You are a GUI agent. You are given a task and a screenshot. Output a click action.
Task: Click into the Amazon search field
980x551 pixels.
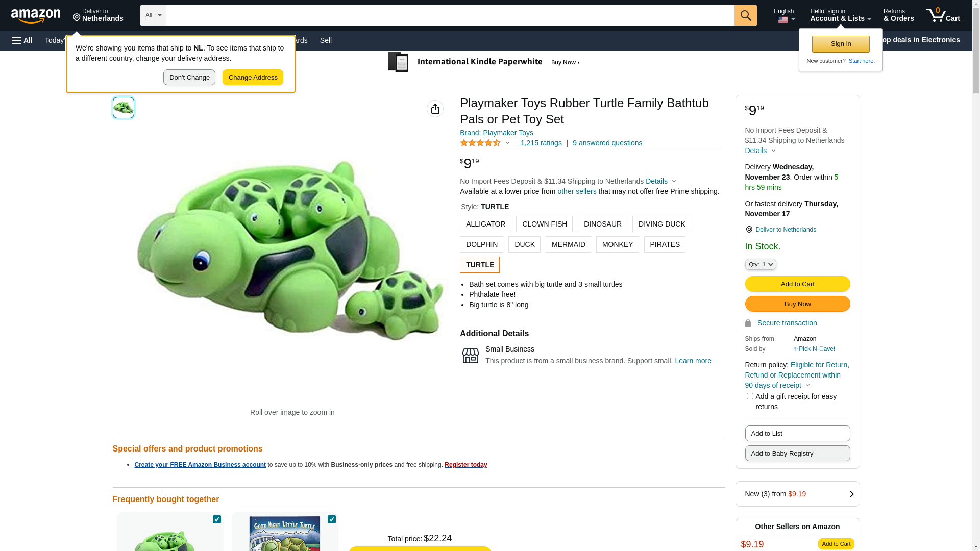pyautogui.click(x=450, y=15)
